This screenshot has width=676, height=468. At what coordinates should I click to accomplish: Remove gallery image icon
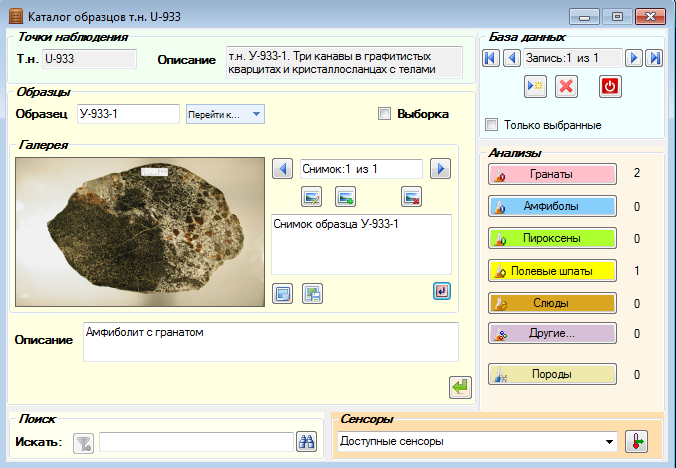(x=411, y=197)
